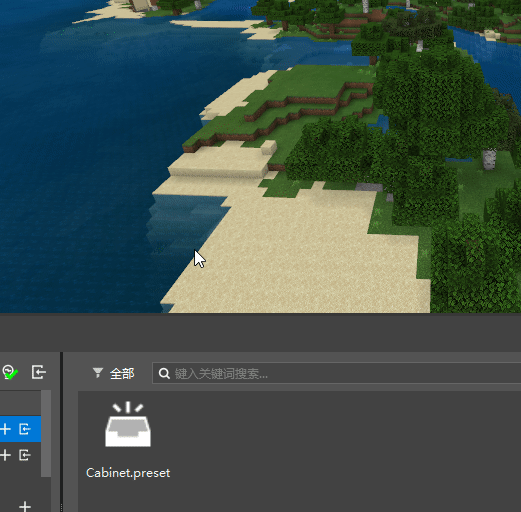The width and height of the screenshot is (521, 512).
Task: Select the Cabinet.preset tray icon
Action: [128, 424]
